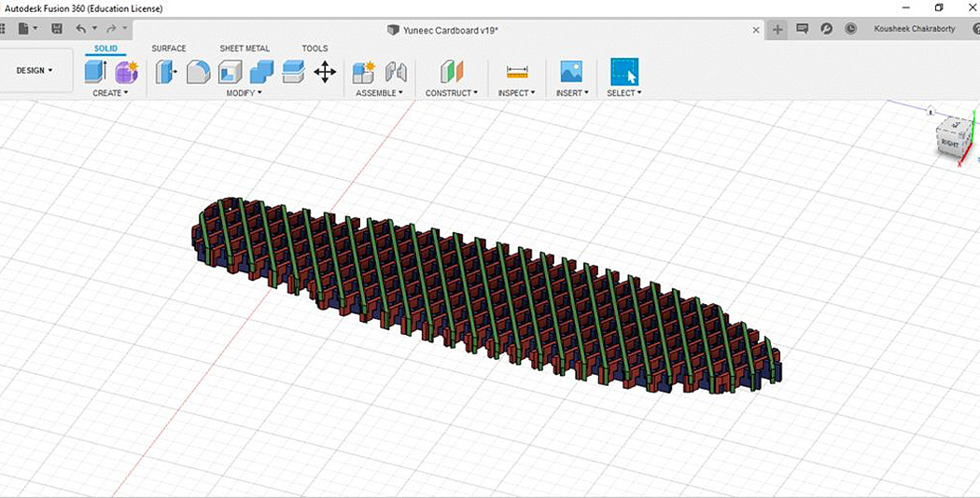Click the ViewCube RIGHT face
The image size is (980, 498).
point(949,145)
